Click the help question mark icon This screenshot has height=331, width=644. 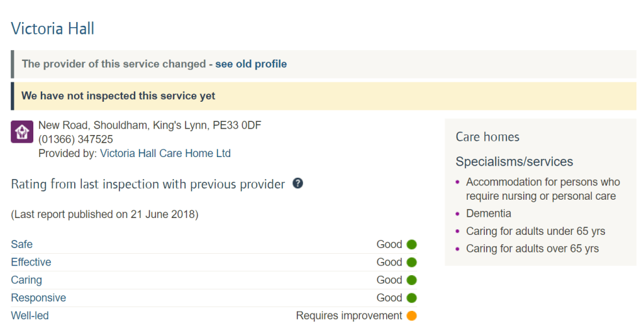click(298, 183)
